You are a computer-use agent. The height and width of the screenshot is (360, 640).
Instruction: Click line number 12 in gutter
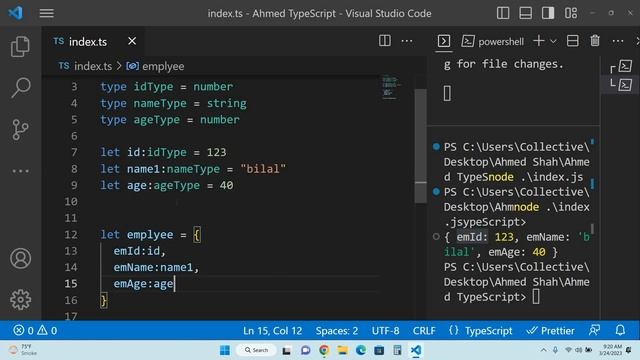pyautogui.click(x=71, y=235)
